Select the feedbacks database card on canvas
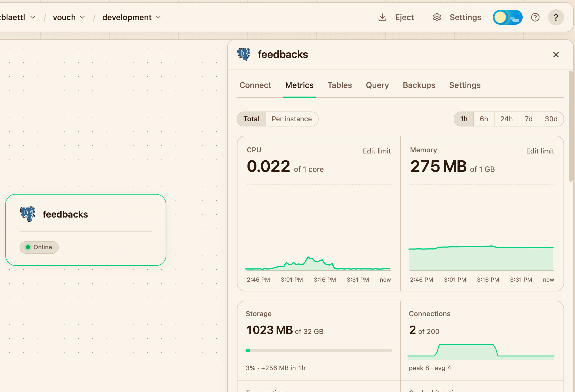The width and height of the screenshot is (575, 392). pyautogui.click(x=86, y=230)
